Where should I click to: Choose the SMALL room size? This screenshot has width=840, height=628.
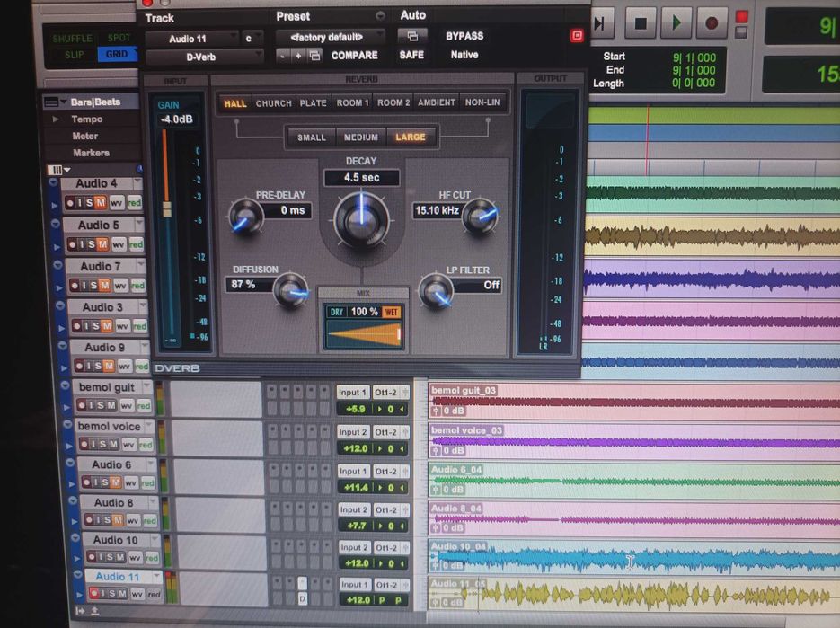(x=312, y=137)
